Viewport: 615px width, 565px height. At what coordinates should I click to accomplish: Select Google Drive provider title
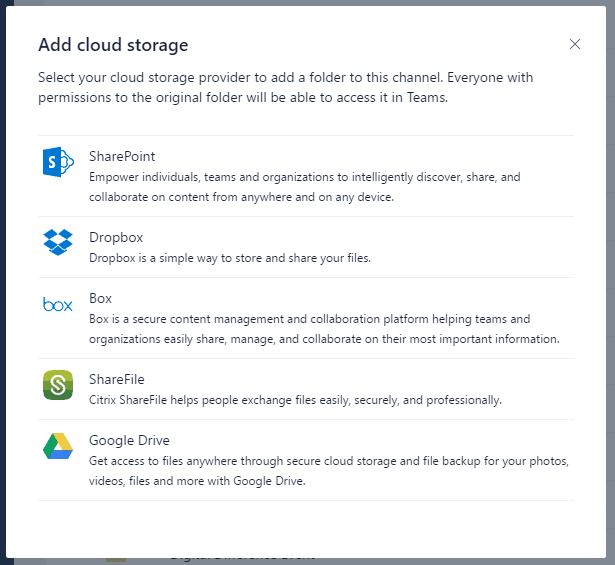point(129,440)
